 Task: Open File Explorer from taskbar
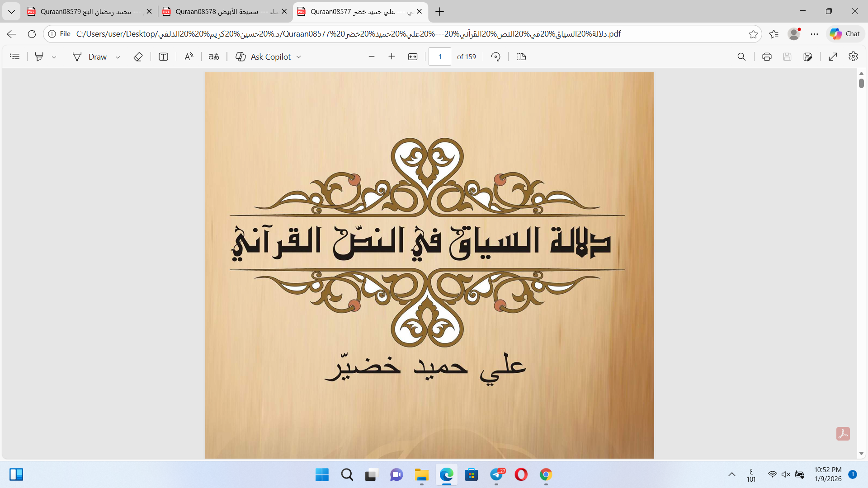421,474
